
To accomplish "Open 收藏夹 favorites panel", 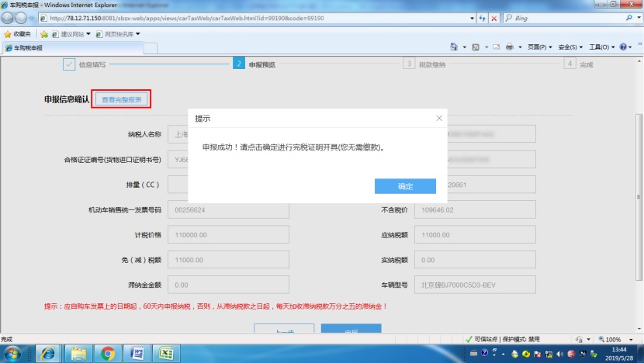I will click(17, 34).
